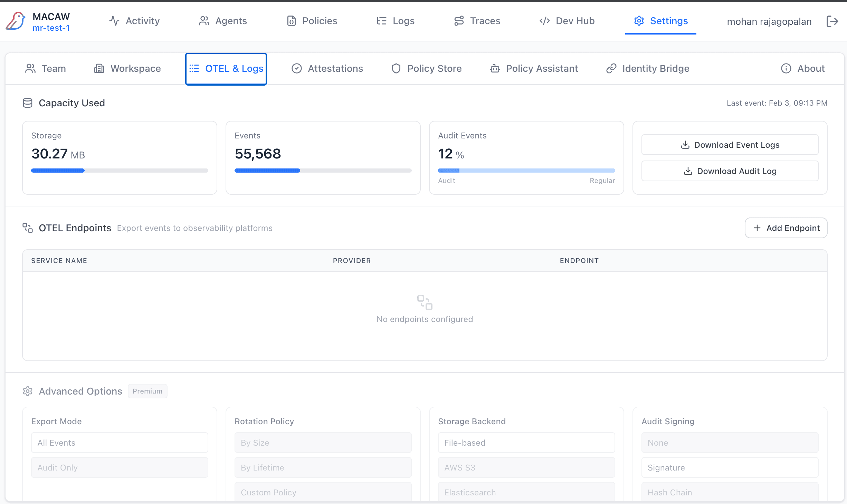Choose Signature audit signing option
Screen dimensions: 847x504
coord(730,467)
